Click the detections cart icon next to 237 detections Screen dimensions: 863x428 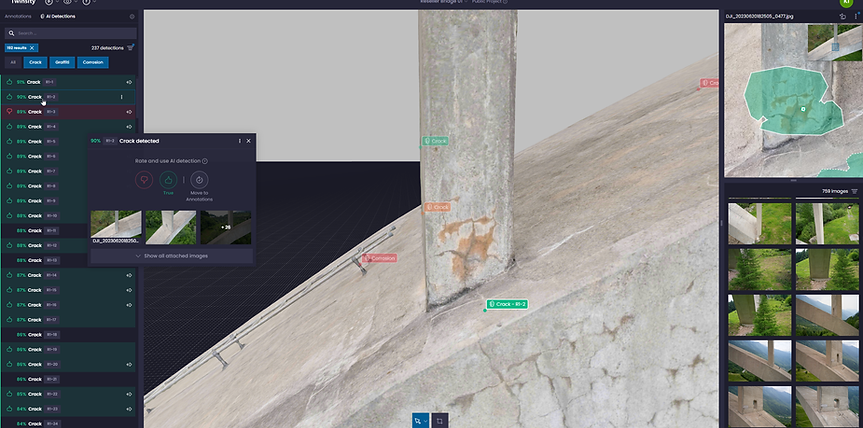click(x=130, y=48)
